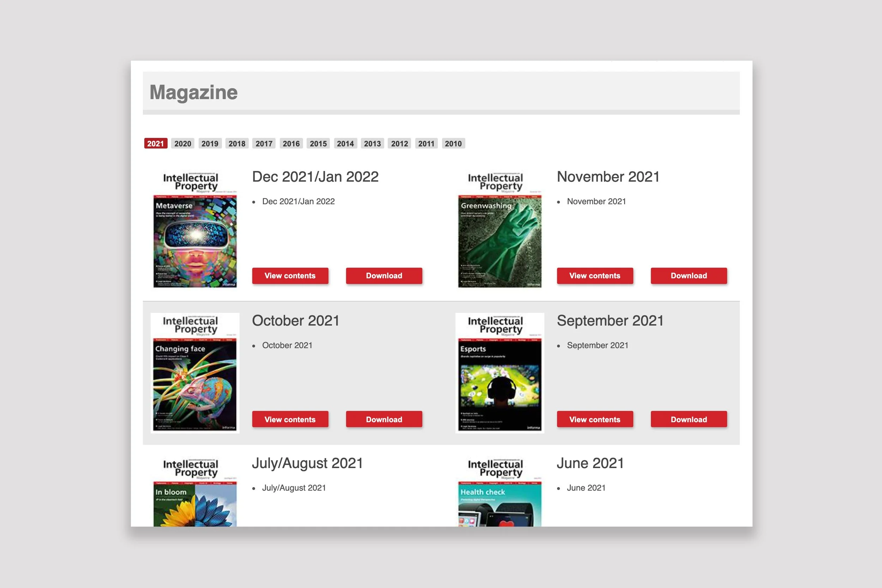Viewport: 882px width, 588px height.
Task: Open the 2019 year tab
Action: coord(210,143)
